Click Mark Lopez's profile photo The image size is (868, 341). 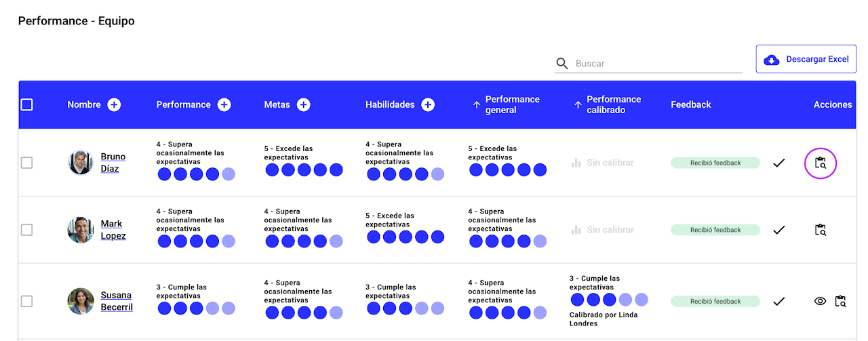(x=81, y=230)
